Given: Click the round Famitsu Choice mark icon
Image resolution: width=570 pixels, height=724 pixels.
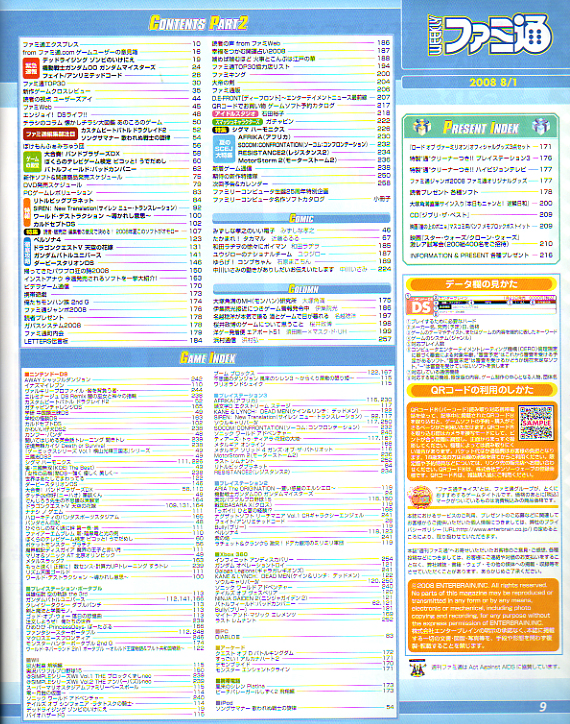Looking at the screenshot, I should pos(420,497).
